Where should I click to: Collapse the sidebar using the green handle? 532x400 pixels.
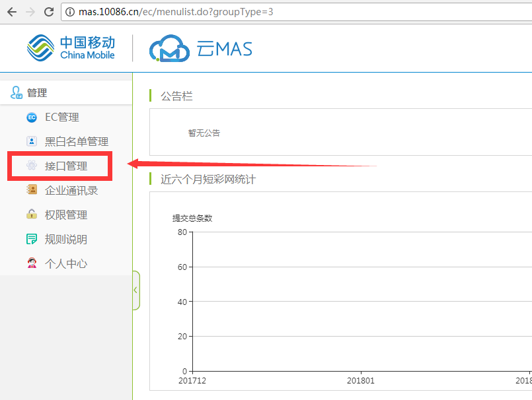(135, 290)
